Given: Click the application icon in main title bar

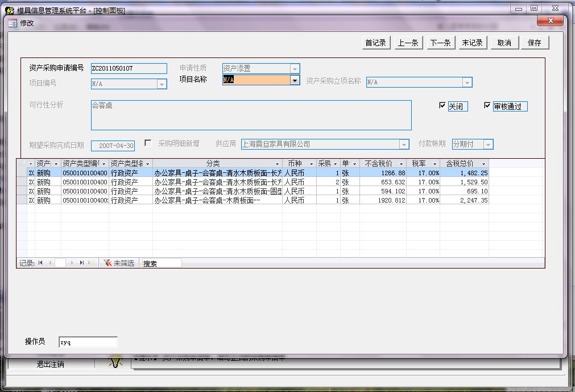Looking at the screenshot, I should (10, 11).
